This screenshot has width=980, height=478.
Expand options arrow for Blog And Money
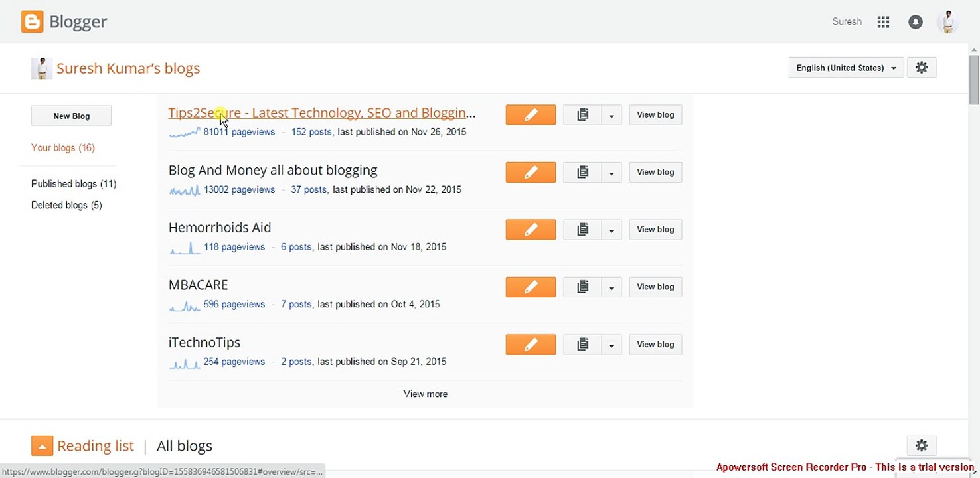(x=611, y=173)
